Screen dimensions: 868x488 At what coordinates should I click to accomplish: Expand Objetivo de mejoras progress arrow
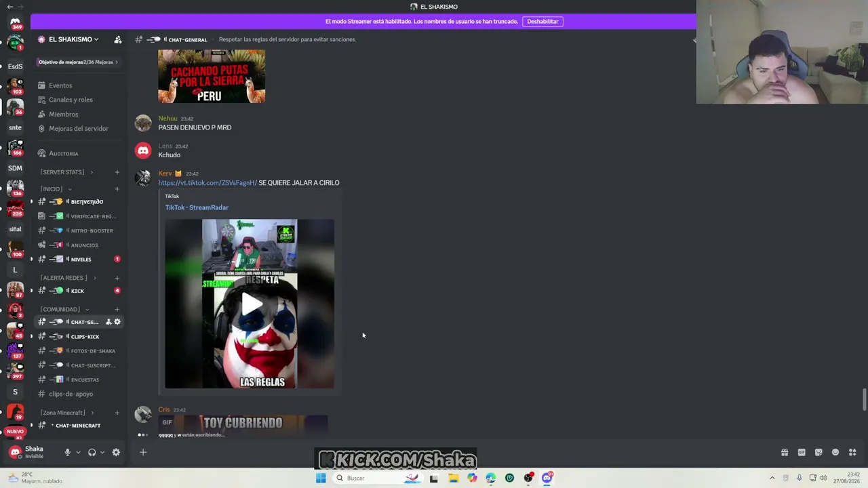pyautogui.click(x=117, y=62)
